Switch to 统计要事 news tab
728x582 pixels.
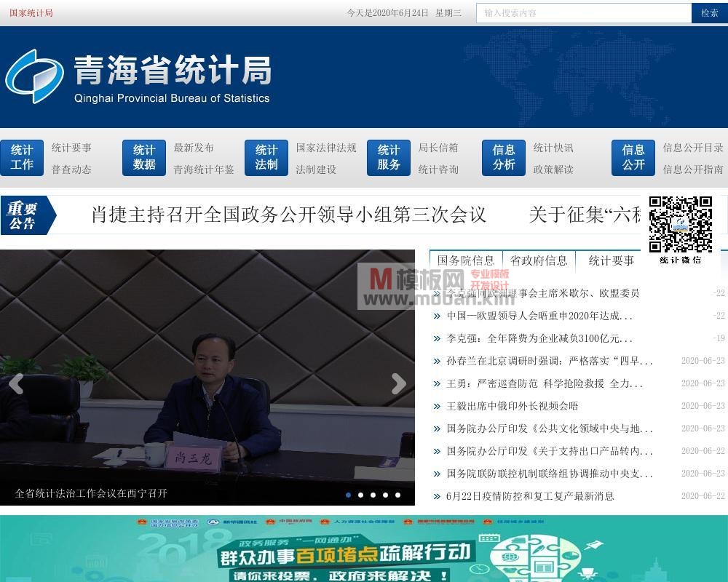[612, 261]
